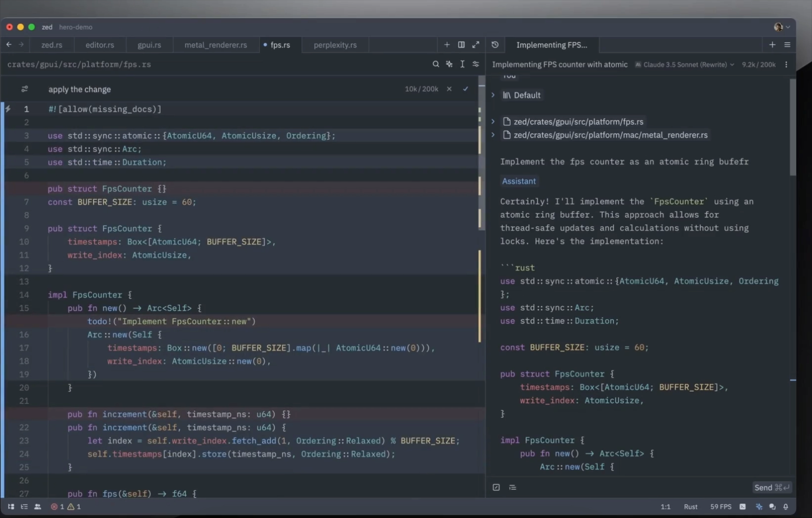Toggle the outline panel in status bar
812x518 pixels.
point(24,507)
